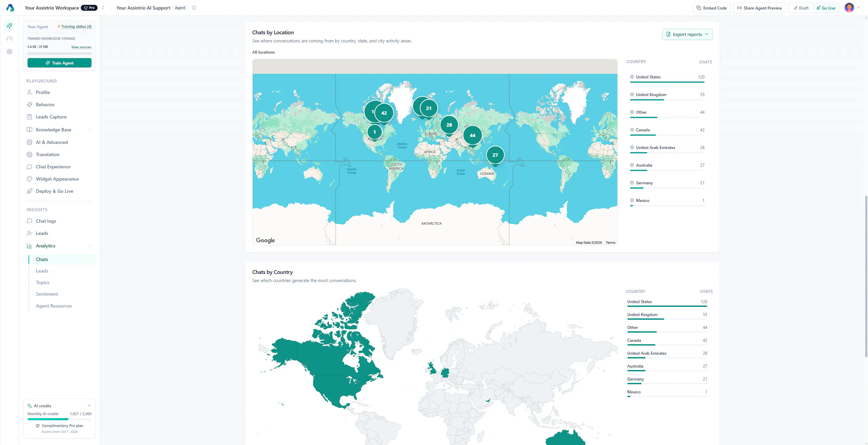This screenshot has width=868, height=445.
Task: Select the 28 map cluster marker
Action: click(449, 125)
